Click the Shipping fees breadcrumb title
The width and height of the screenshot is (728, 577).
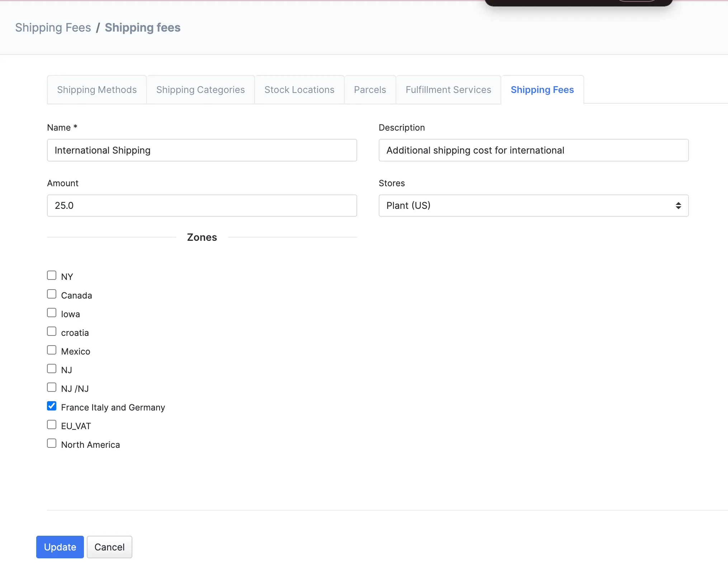pyautogui.click(x=143, y=28)
